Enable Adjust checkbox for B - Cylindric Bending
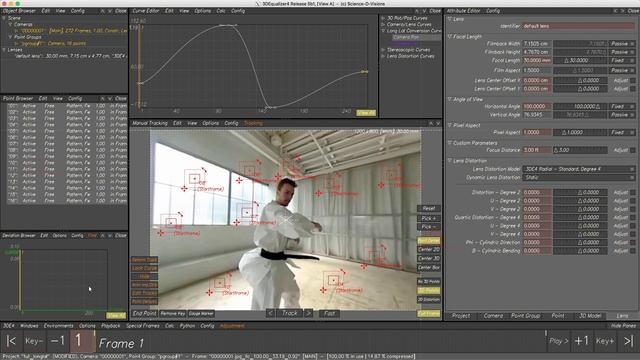Viewport: 640px width, 360px height. [633, 251]
